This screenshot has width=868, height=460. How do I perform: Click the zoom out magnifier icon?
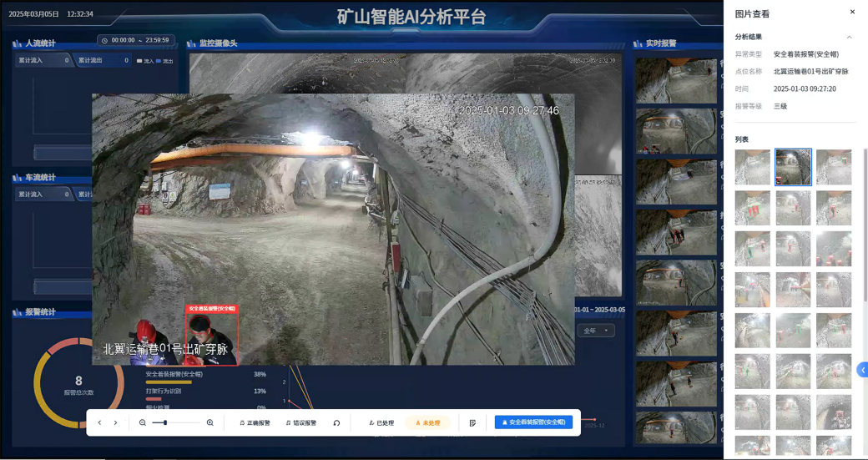[x=143, y=423]
